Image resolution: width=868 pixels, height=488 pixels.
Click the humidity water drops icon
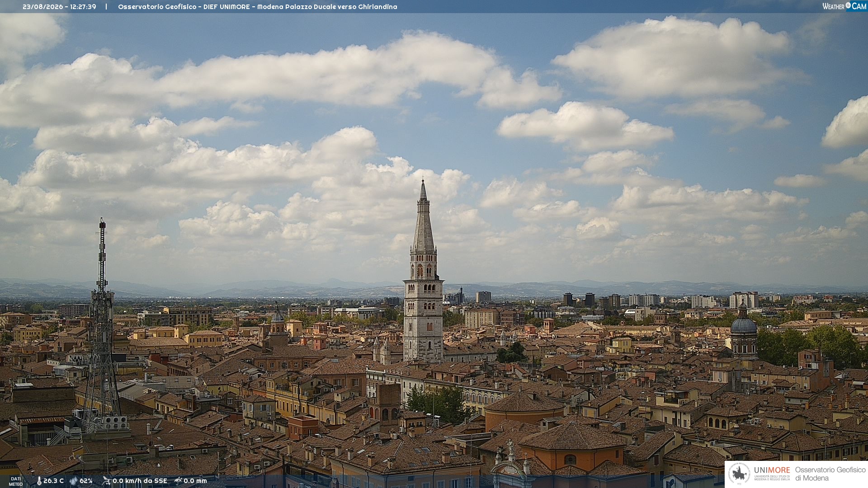[x=74, y=481]
